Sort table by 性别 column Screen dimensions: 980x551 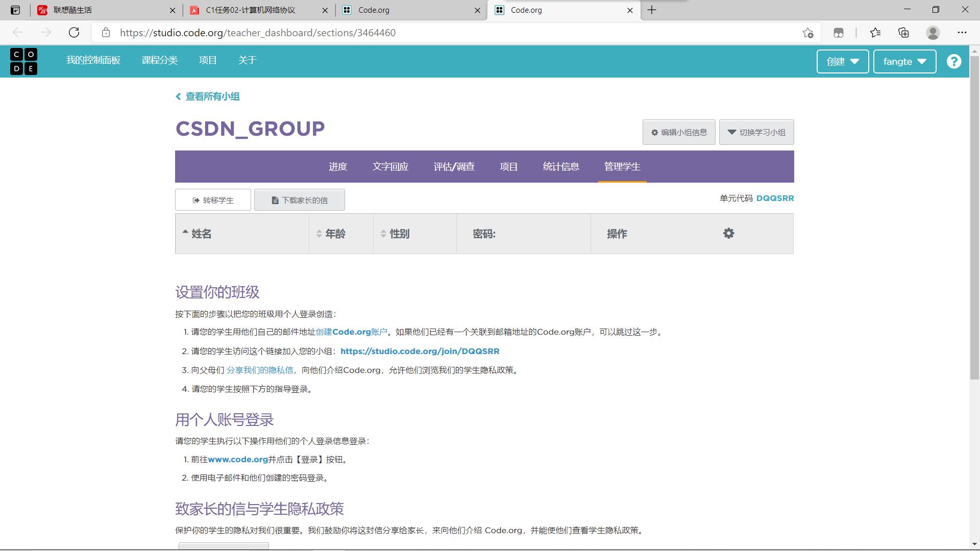tap(414, 234)
